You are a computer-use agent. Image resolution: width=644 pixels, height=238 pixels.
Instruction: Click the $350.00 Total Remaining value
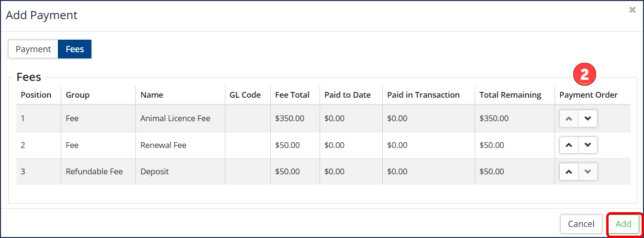[494, 118]
